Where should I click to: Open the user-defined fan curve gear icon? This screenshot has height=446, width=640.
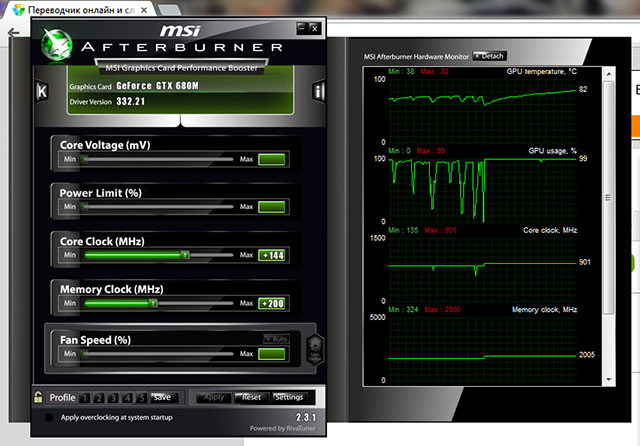click(x=315, y=350)
